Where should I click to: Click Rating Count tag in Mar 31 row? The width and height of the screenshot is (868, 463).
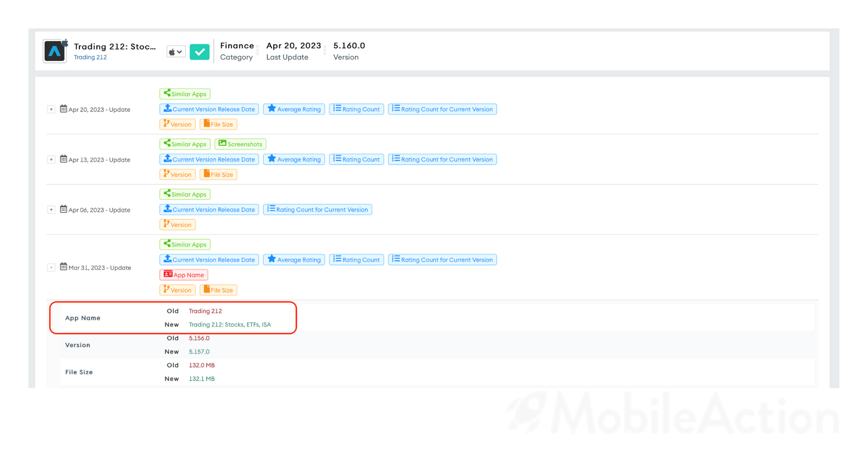[357, 259]
